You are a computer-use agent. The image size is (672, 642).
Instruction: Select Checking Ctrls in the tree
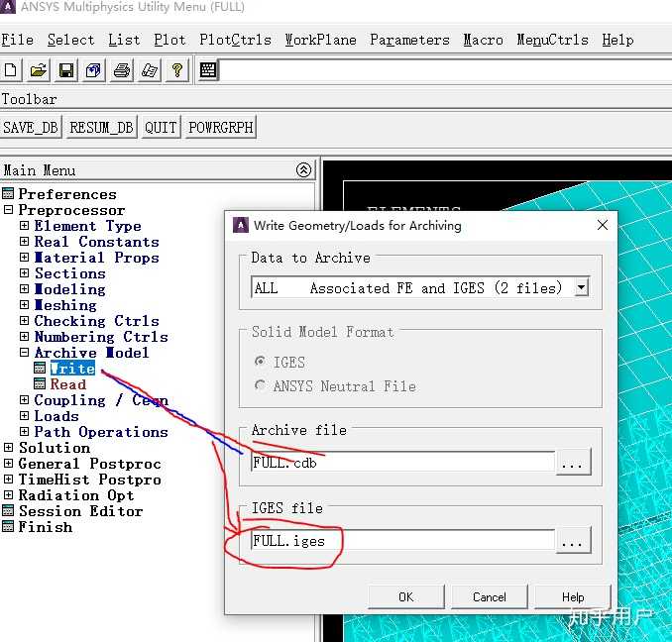click(96, 320)
